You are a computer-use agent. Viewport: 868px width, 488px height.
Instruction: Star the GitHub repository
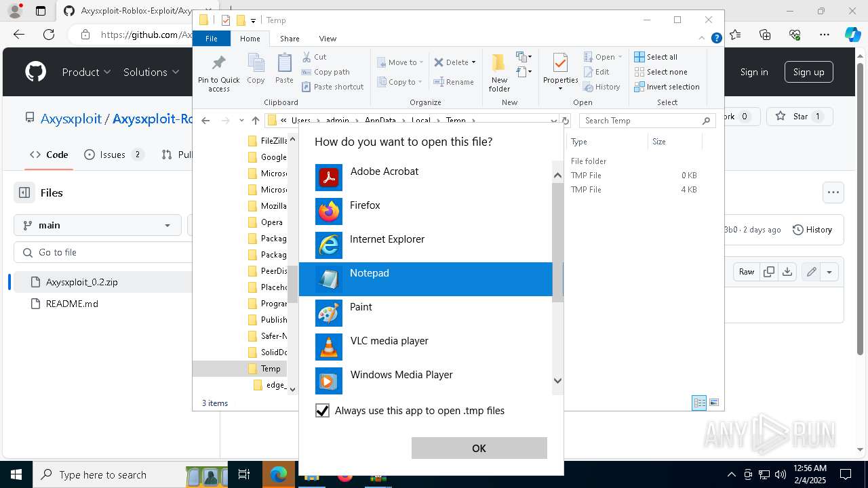(800, 117)
